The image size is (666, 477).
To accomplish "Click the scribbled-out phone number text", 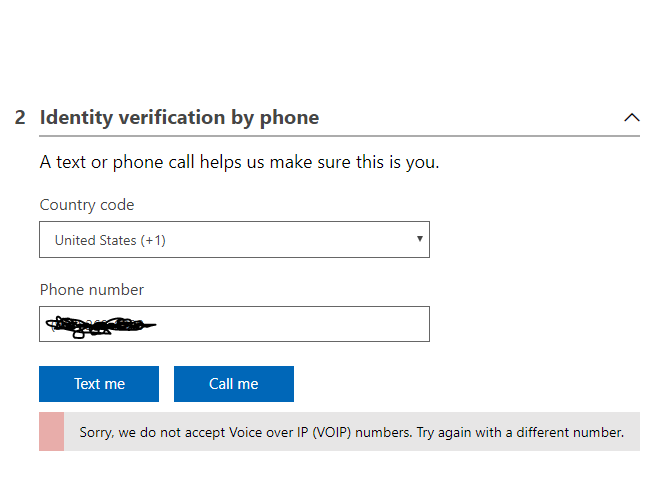I will [x=100, y=324].
